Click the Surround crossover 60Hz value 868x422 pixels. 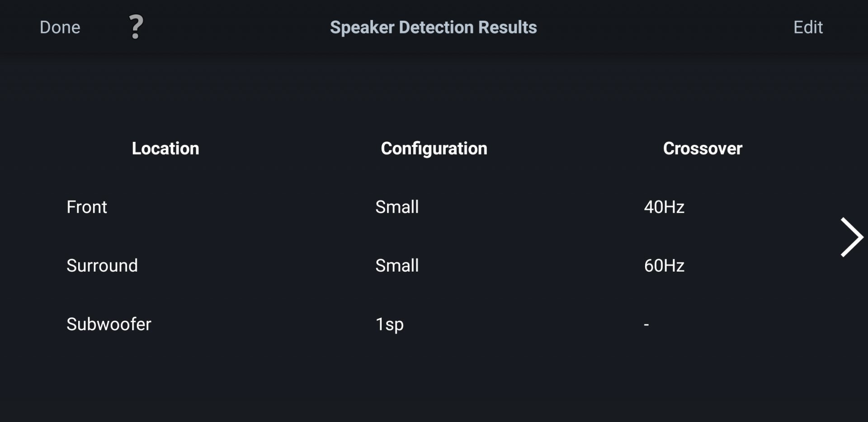pyautogui.click(x=664, y=266)
